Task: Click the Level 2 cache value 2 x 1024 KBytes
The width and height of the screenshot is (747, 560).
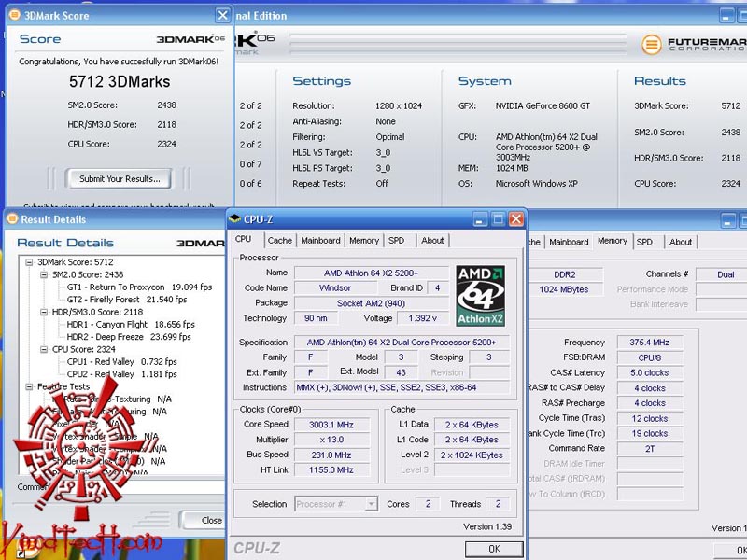Action: pyautogui.click(x=472, y=455)
